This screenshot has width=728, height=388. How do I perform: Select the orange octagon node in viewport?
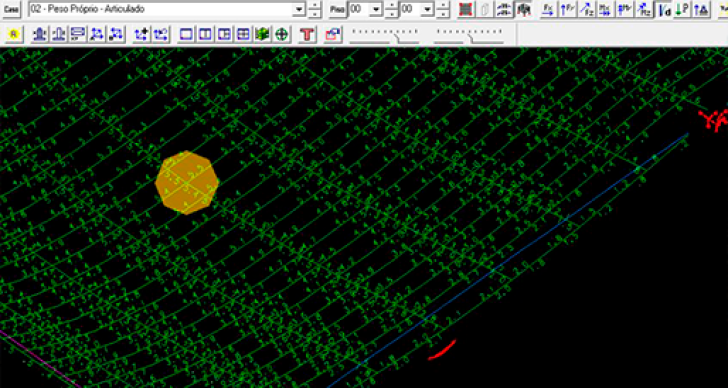coord(187,182)
